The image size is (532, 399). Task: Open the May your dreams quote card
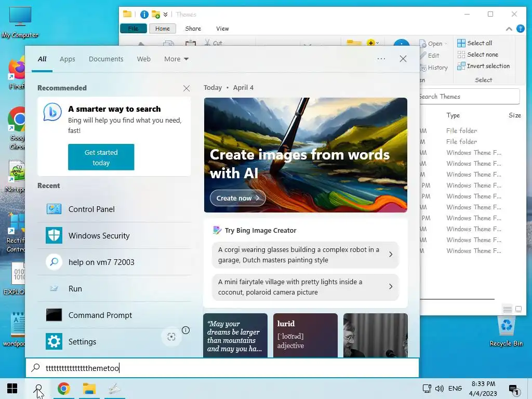click(x=235, y=335)
